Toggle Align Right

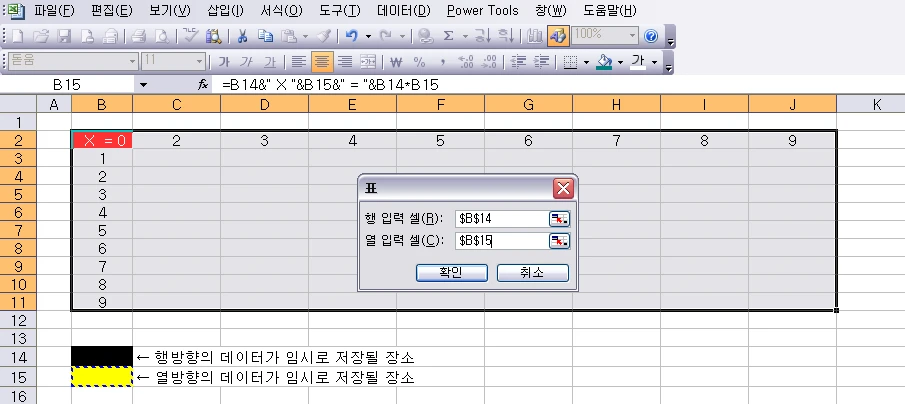point(345,62)
